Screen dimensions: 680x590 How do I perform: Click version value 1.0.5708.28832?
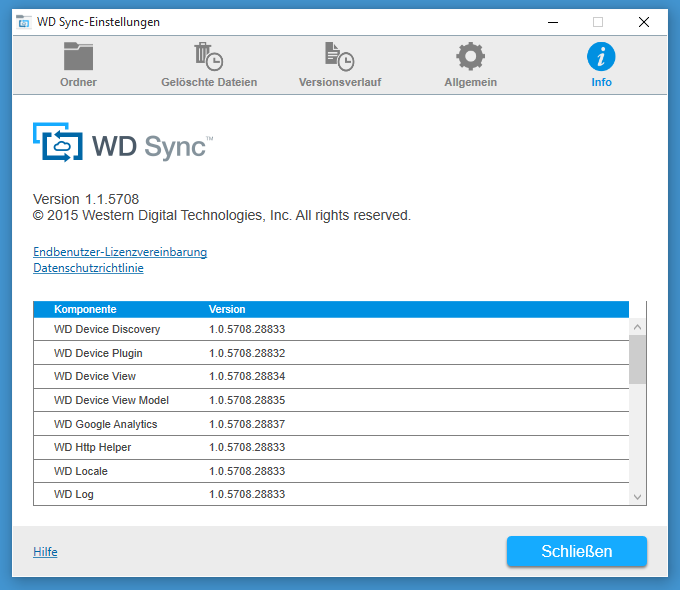247,353
